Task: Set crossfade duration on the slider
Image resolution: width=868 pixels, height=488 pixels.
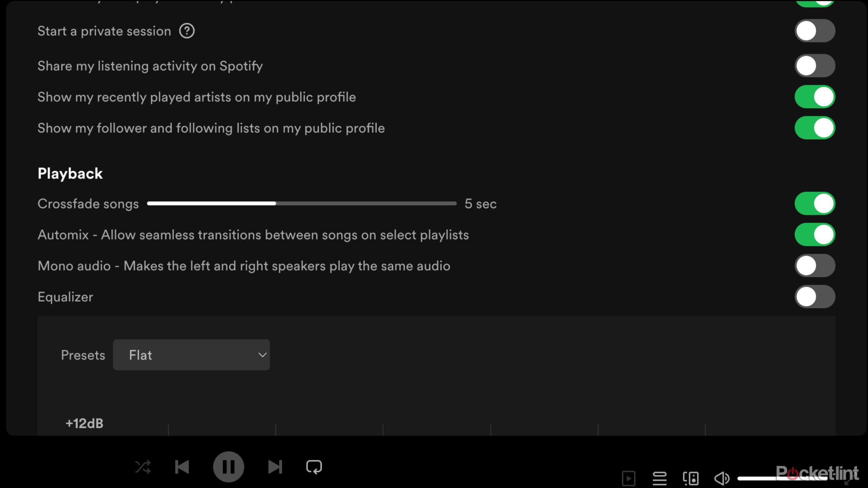Action: 302,203
